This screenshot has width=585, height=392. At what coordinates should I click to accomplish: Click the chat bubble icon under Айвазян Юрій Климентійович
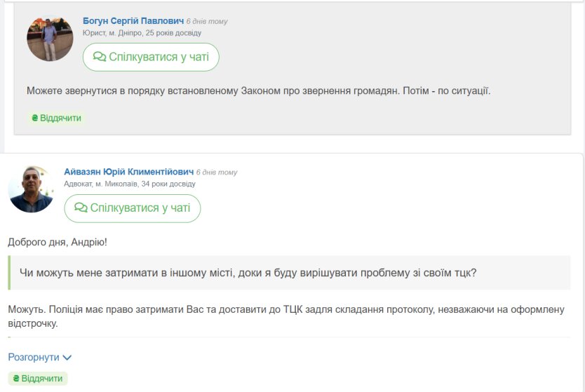(x=81, y=208)
